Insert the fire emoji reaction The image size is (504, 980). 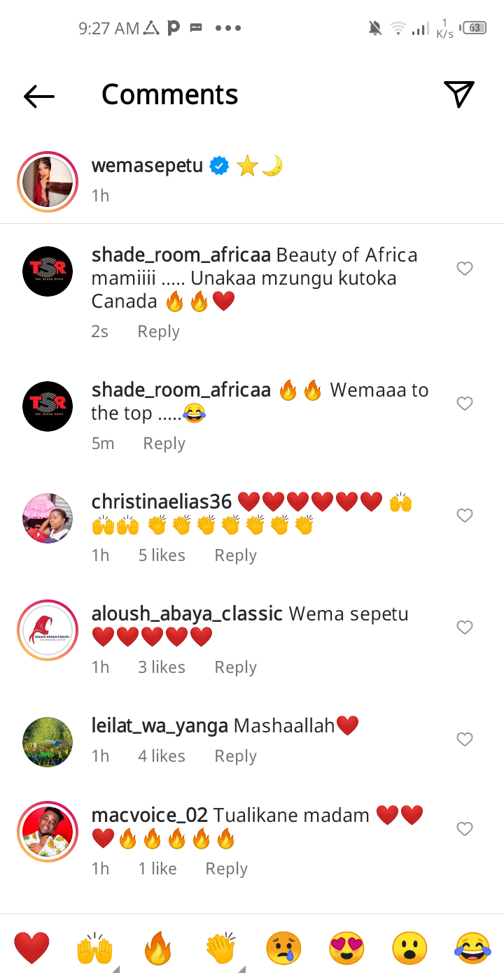[x=157, y=949]
